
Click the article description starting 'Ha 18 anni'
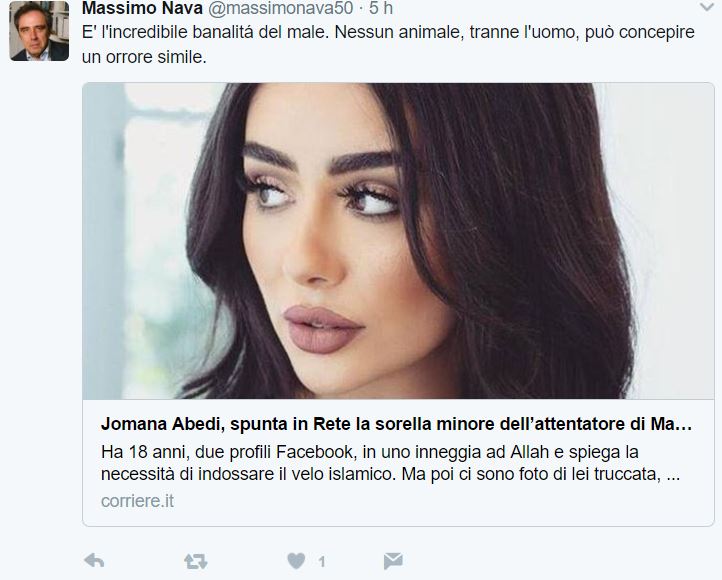tap(390, 463)
